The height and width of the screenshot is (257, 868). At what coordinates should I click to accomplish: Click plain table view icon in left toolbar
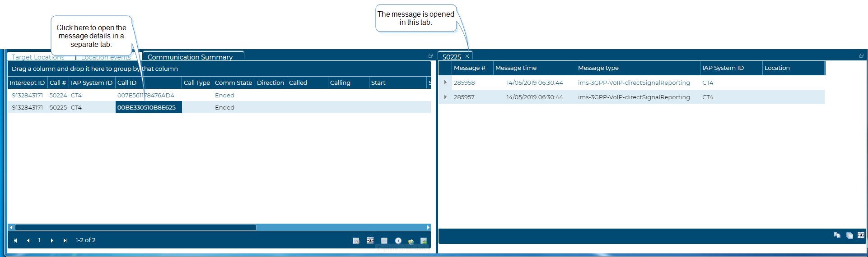384,241
